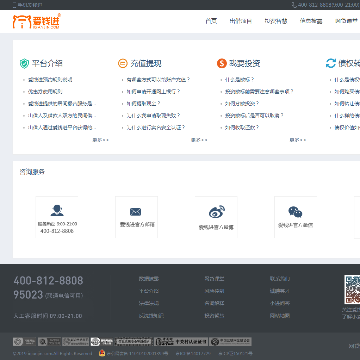The image size is (360, 360).
Task: Open the mobile client link in the top-left bar
Action: 28,5
